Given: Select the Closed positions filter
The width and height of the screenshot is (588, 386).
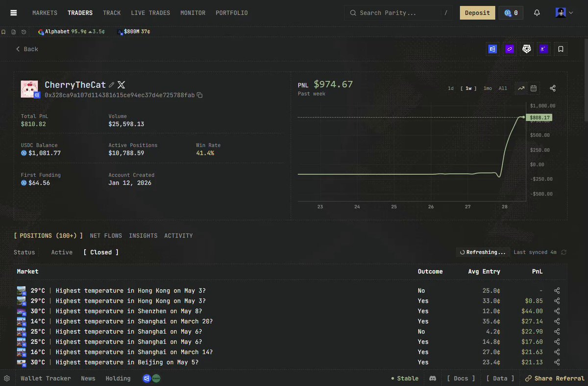Looking at the screenshot, I should [101, 252].
